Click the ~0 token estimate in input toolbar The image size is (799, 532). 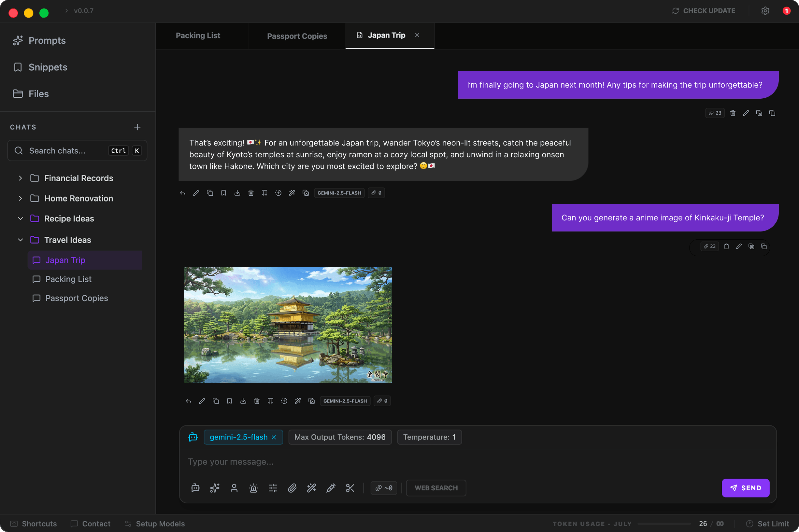click(x=384, y=488)
